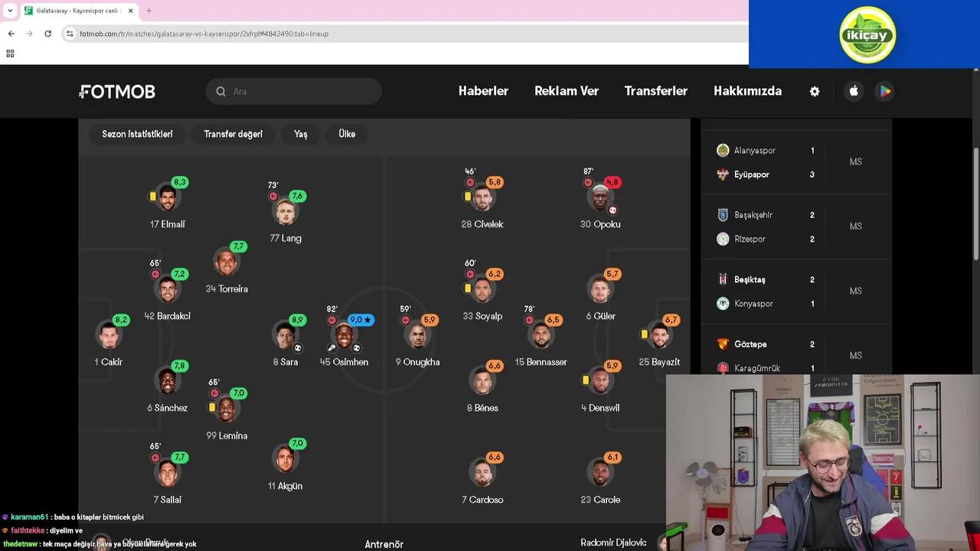The height and width of the screenshot is (551, 980).
Task: Select the Transfer değeri filter
Action: tap(233, 134)
